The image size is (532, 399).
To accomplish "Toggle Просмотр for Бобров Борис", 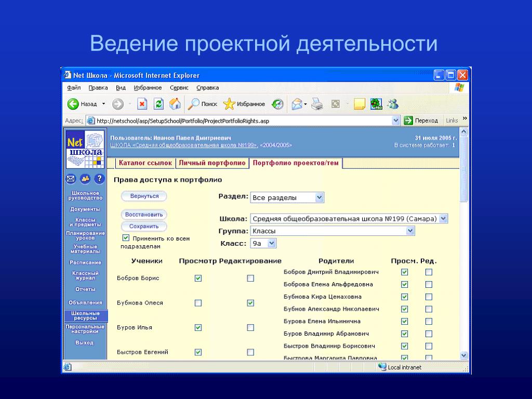I will [x=198, y=278].
